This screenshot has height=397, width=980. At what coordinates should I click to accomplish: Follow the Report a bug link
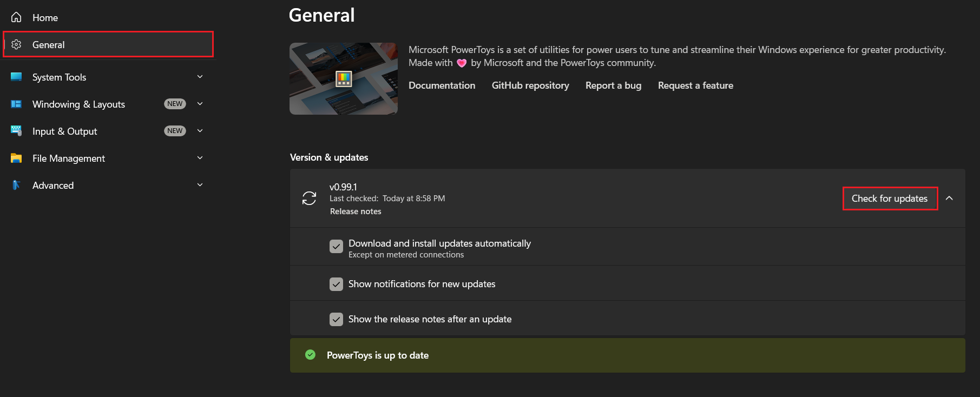coord(613,85)
